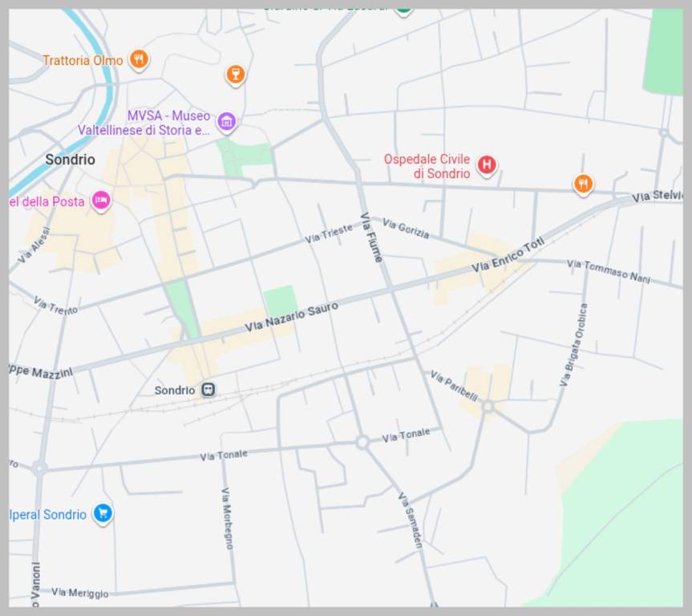Click the Via Nazario Sauro street label

click(x=292, y=317)
